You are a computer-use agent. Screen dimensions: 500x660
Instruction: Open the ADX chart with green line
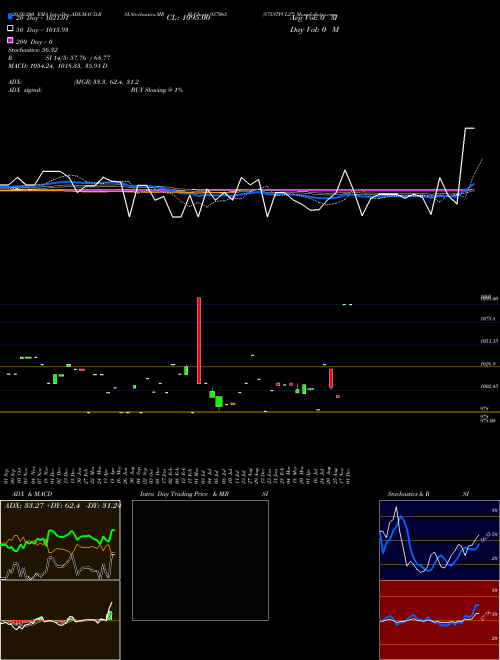pos(60,540)
